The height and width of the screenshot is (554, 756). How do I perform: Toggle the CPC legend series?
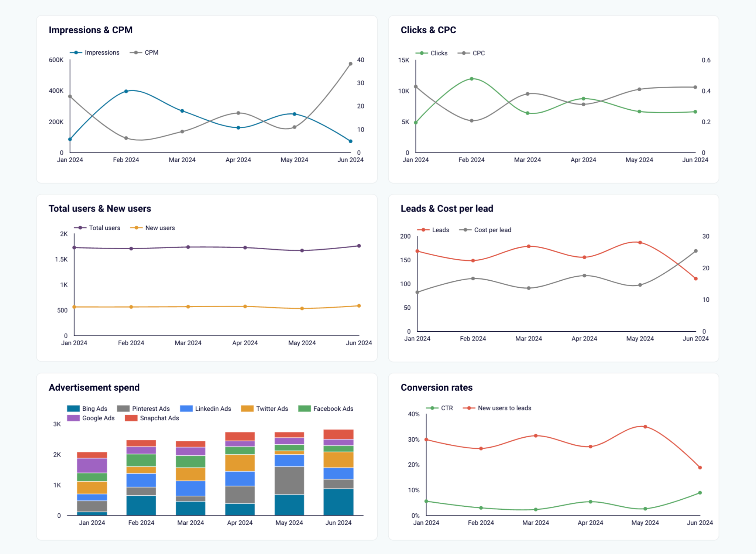pos(478,53)
